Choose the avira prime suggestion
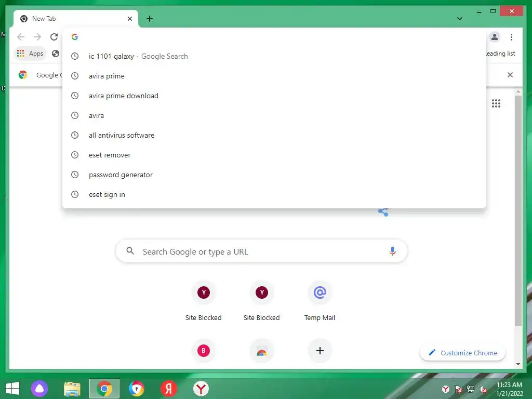 (x=274, y=76)
